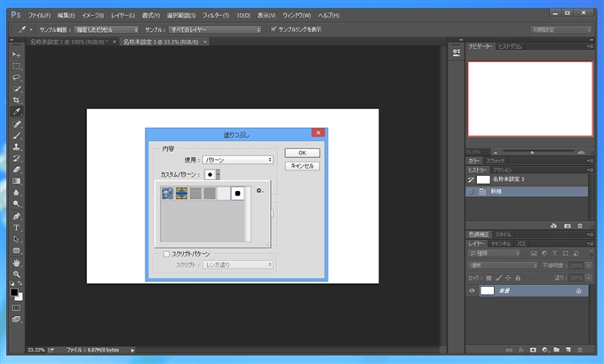Add layer mask icon in Layers panel
Screen dimensions: 604x364
click(x=533, y=350)
